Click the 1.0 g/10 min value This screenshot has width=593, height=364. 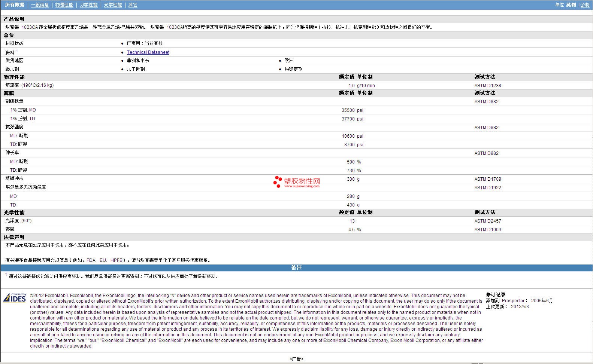pyautogui.click(x=362, y=86)
